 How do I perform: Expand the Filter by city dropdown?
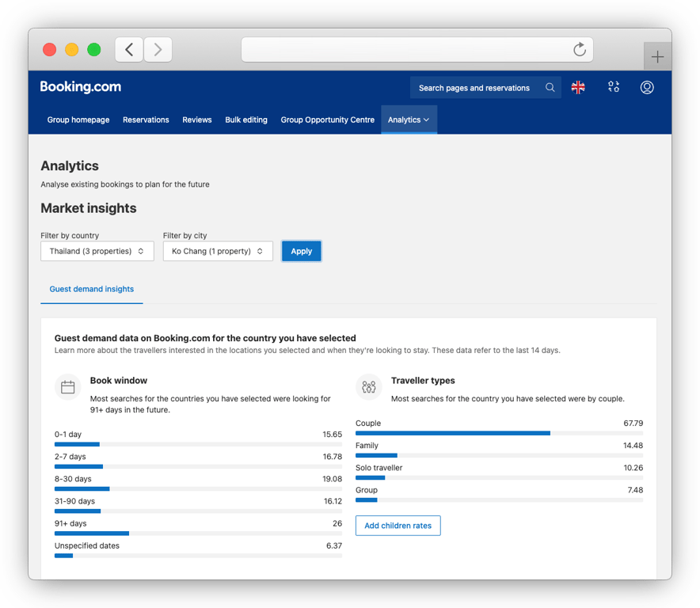(x=218, y=251)
